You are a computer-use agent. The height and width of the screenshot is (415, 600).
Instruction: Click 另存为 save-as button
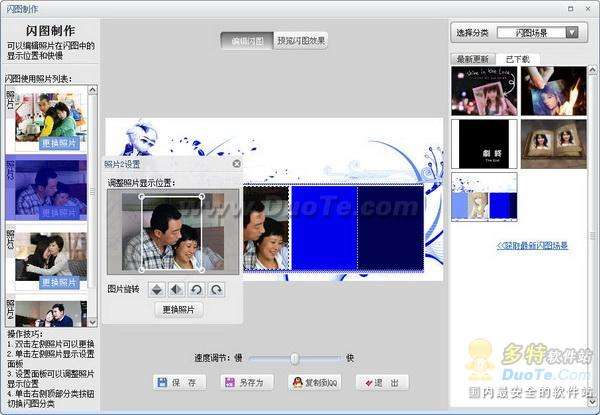(x=247, y=382)
